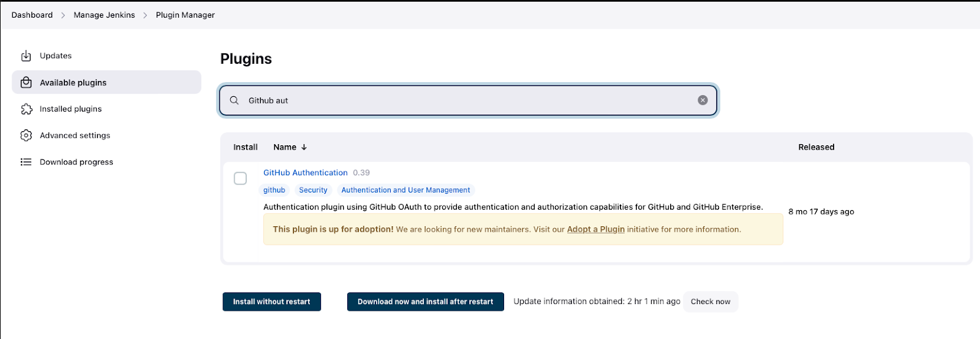Viewport: 980px width, 339px height.
Task: Focus the plugin search input field
Action: [x=468, y=101]
